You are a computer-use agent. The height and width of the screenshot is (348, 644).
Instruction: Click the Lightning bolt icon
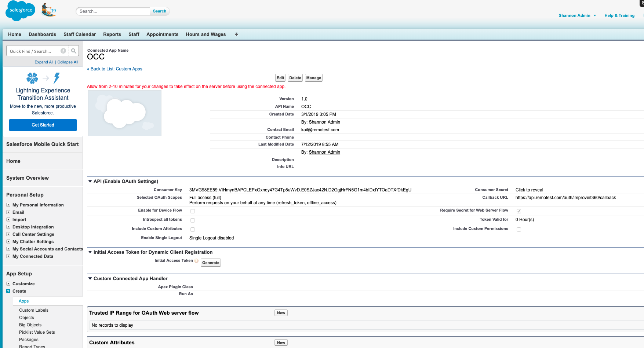click(x=57, y=78)
